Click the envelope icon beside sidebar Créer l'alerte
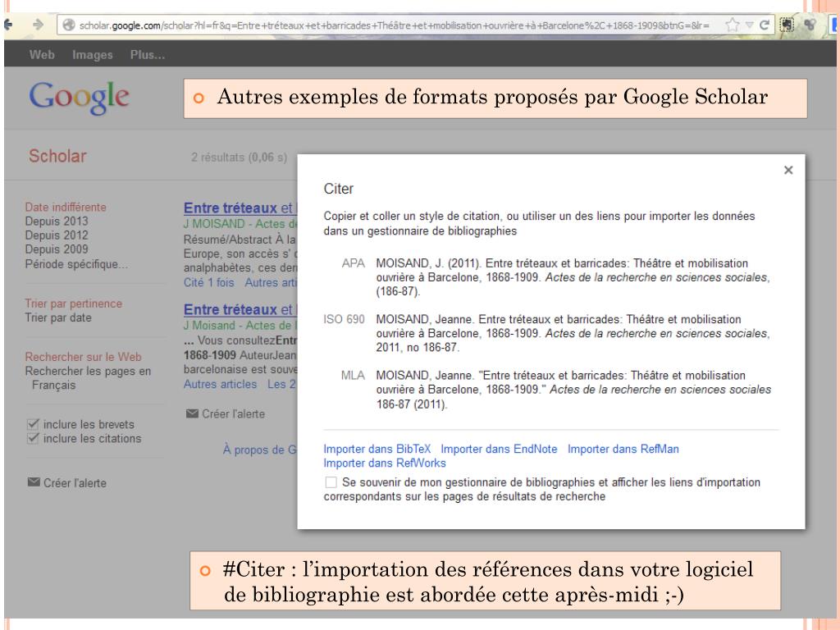 pyautogui.click(x=34, y=482)
